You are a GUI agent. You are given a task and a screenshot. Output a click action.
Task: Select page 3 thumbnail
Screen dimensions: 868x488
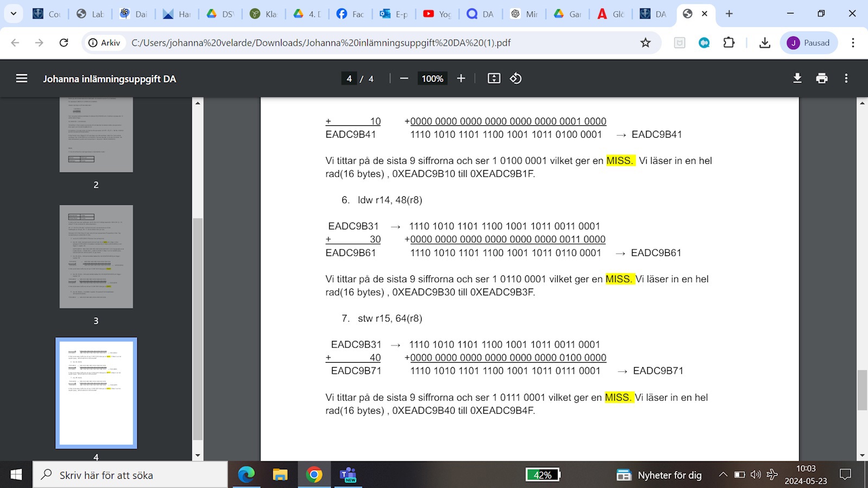pos(96,256)
